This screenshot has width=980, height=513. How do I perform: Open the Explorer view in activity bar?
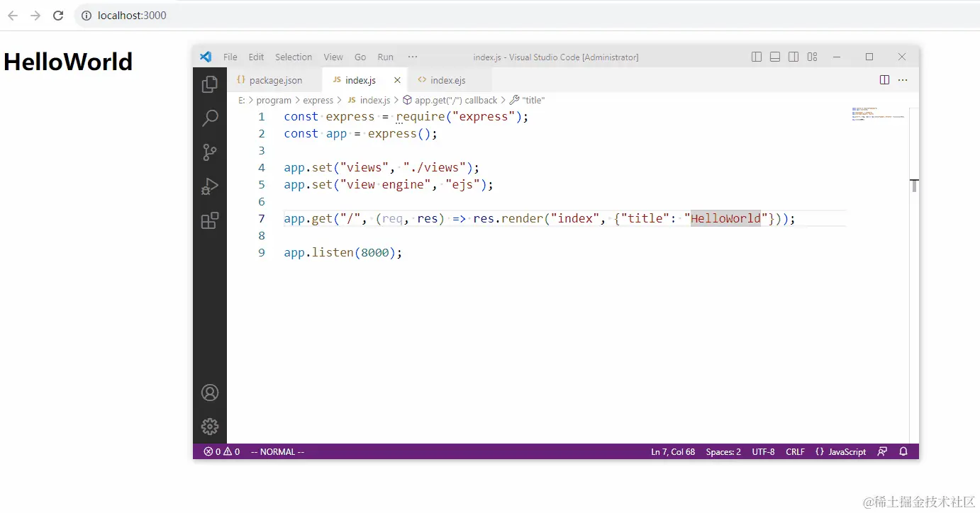pyautogui.click(x=210, y=84)
